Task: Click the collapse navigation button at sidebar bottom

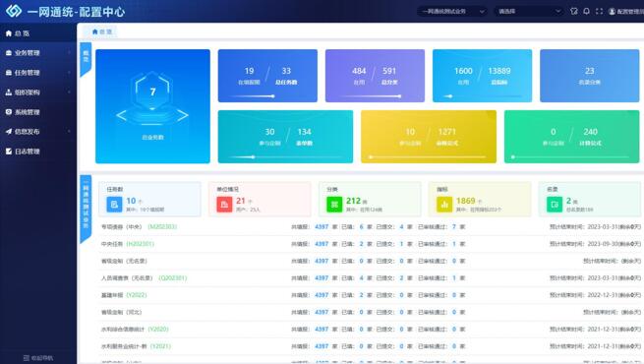Action: point(38,358)
